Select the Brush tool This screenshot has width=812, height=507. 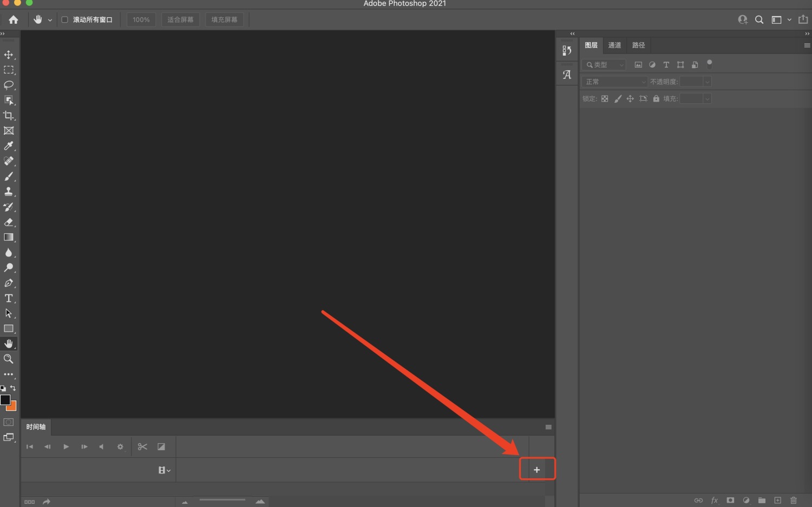pos(9,176)
